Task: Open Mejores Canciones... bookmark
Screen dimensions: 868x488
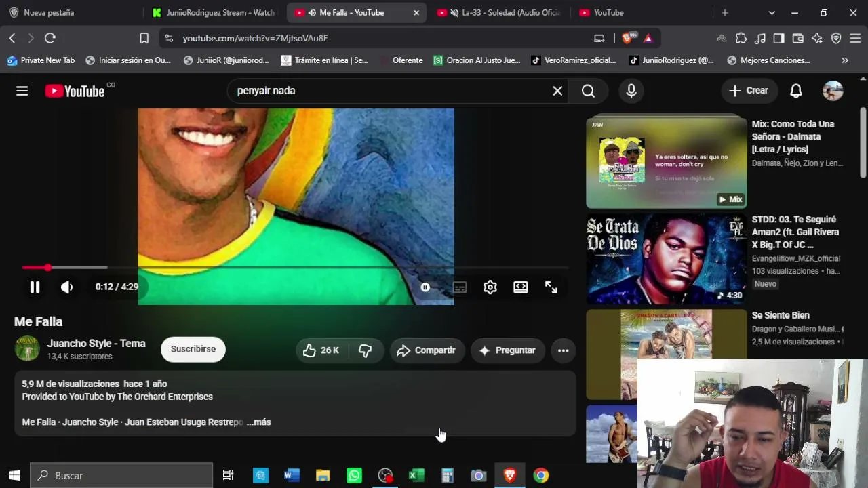Action: coord(768,60)
